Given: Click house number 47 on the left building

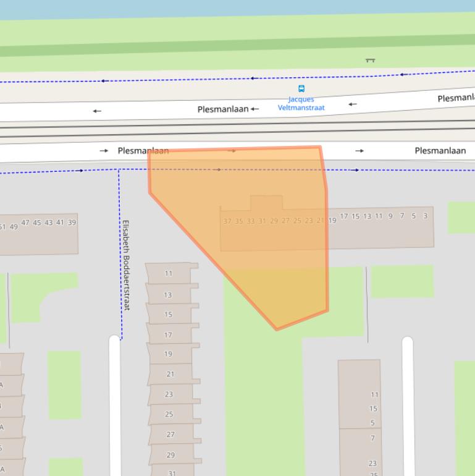Looking at the screenshot, I should (x=25, y=223).
